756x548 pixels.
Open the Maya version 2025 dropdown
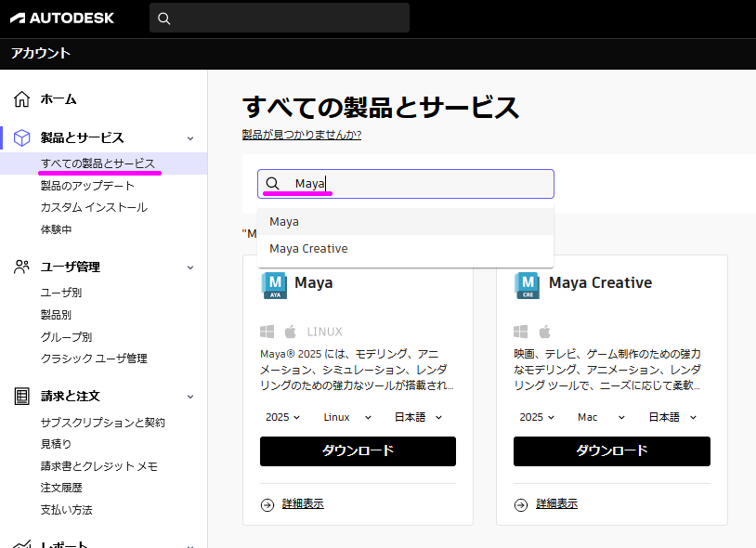282,417
